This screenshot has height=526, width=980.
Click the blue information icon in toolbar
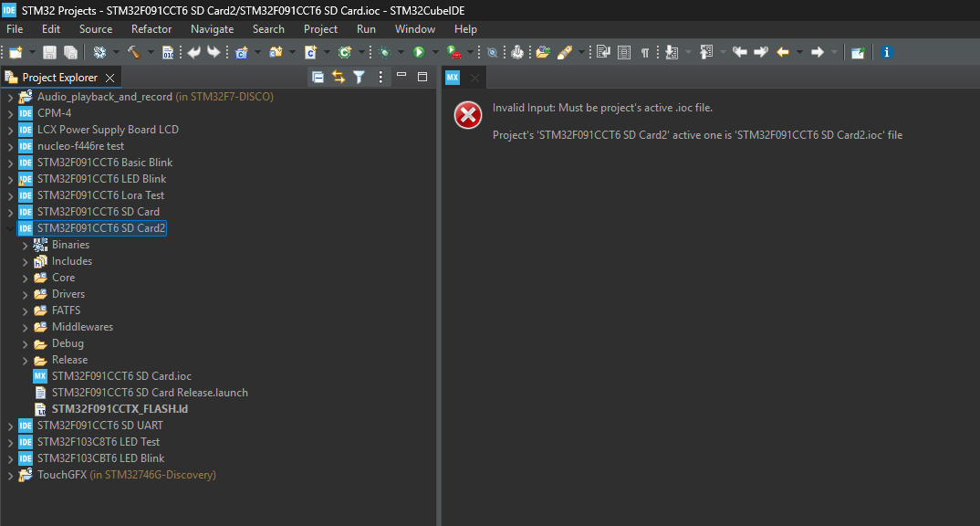(x=886, y=53)
